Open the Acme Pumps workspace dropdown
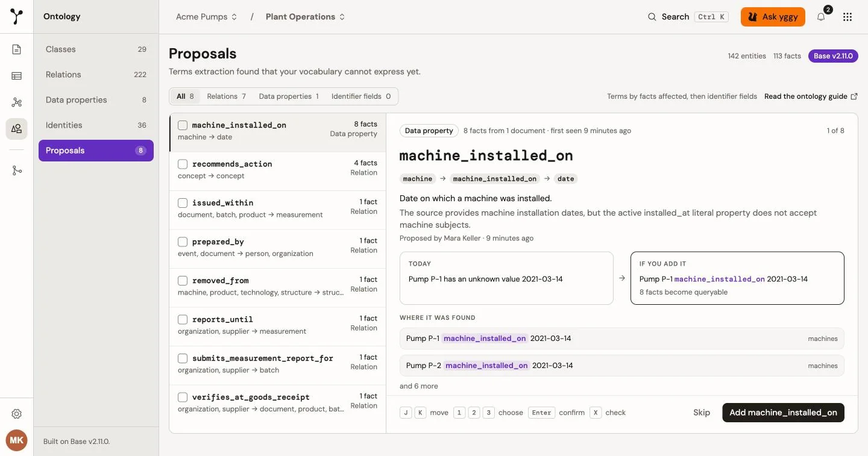868x456 pixels. [x=206, y=17]
